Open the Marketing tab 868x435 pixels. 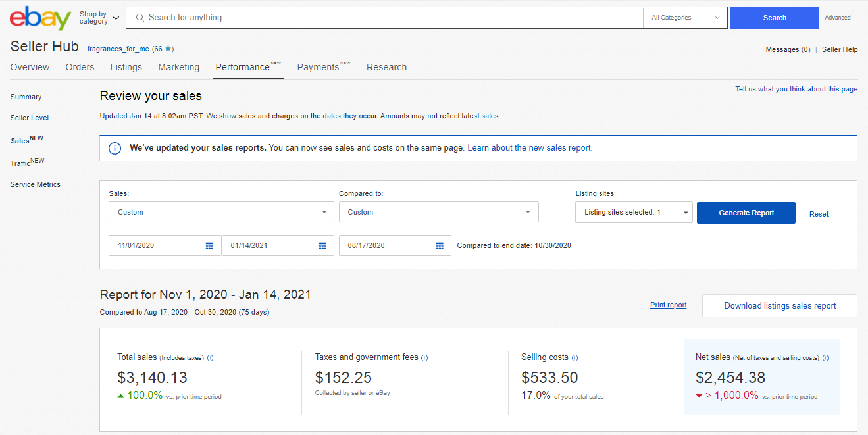click(178, 67)
